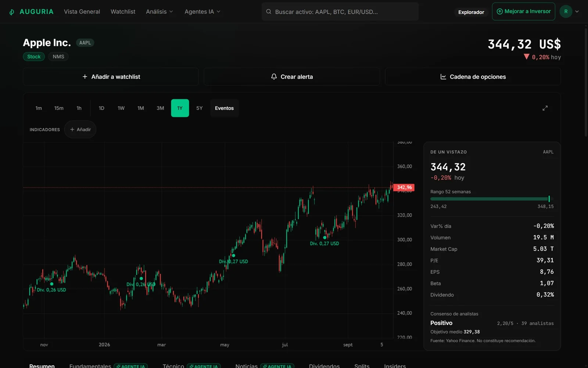Add Apple to watchlist
Viewport: 588px width, 368px height.
(x=111, y=77)
